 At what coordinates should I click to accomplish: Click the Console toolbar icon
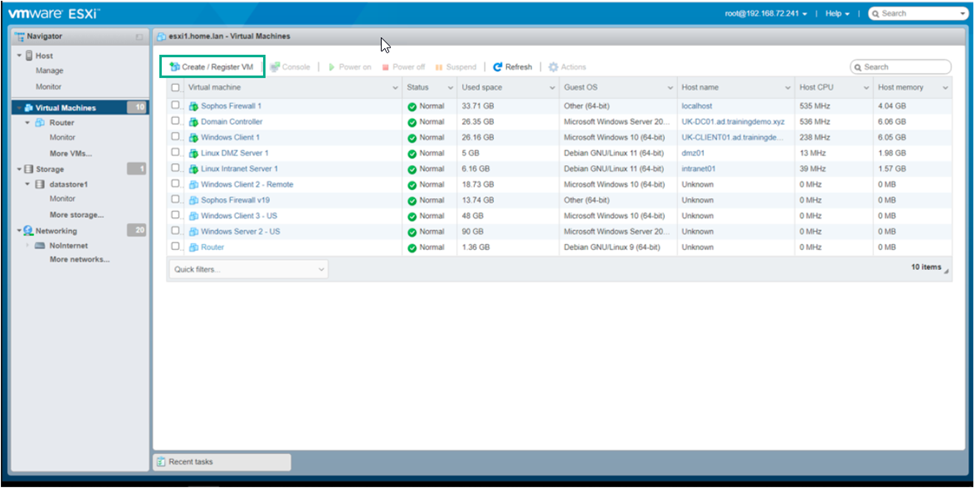[x=275, y=67]
